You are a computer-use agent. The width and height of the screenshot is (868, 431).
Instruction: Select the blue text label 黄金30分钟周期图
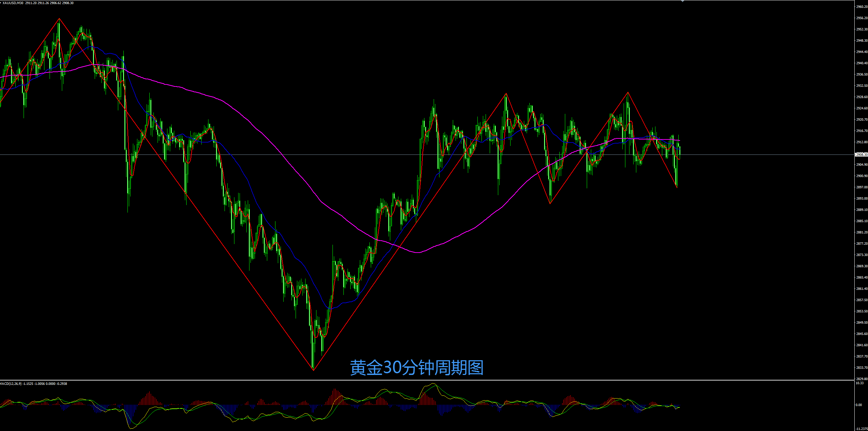click(417, 368)
